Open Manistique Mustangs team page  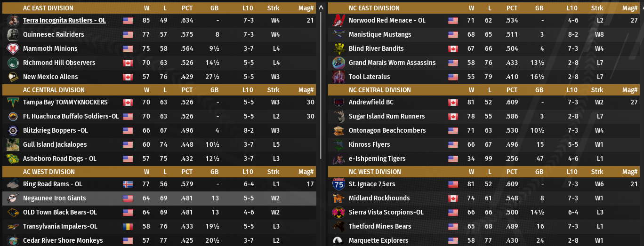[379, 34]
